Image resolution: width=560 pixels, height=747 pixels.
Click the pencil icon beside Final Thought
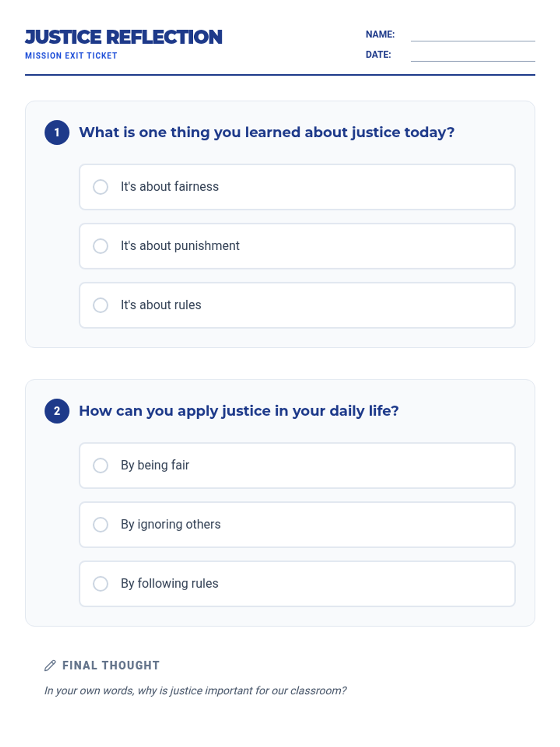point(50,665)
